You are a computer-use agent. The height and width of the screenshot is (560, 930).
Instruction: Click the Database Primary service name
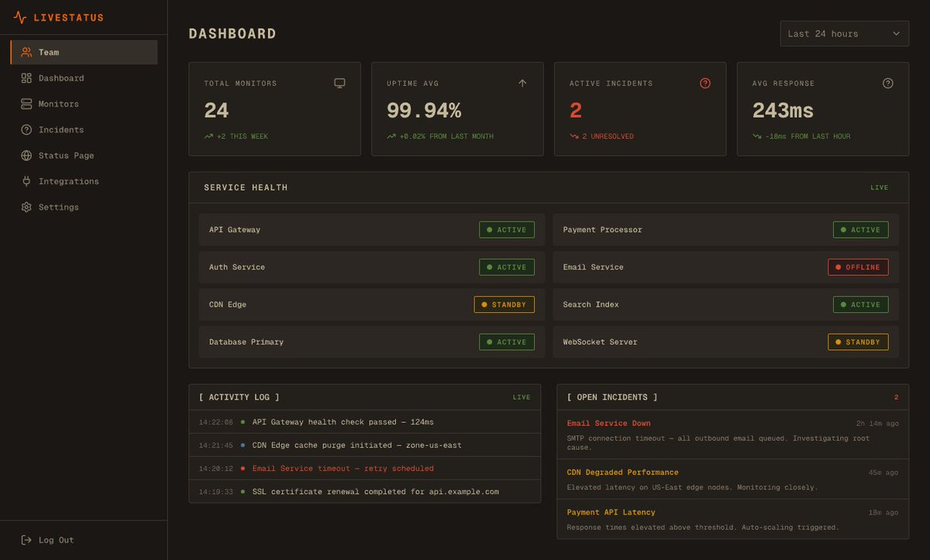tap(246, 342)
